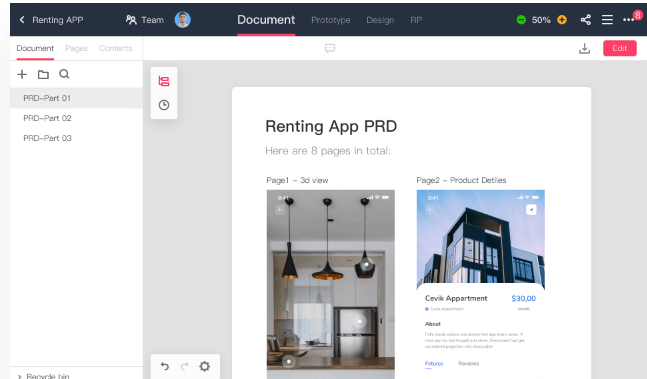Open the user avatar profile

(x=182, y=19)
